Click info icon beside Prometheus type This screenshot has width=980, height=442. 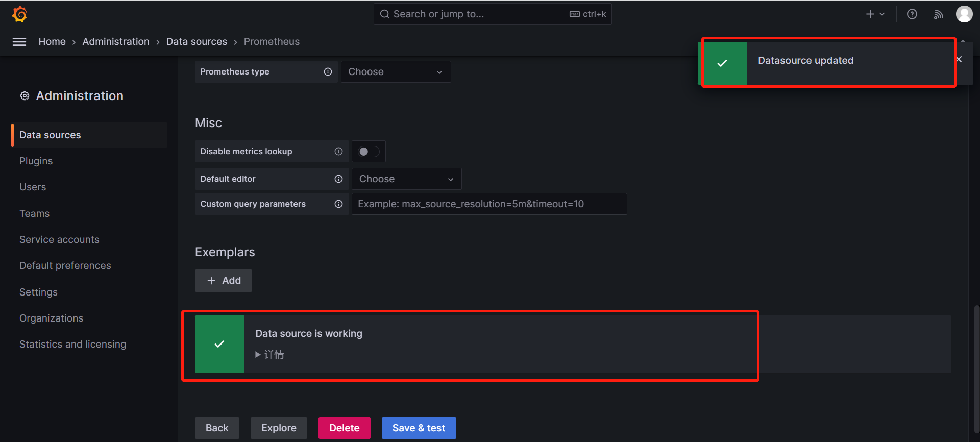tap(328, 72)
